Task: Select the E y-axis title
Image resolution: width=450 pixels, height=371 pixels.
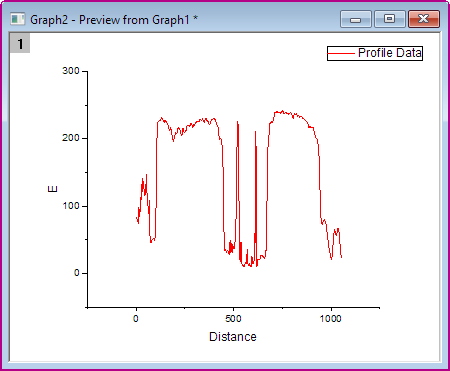Action: [53, 189]
